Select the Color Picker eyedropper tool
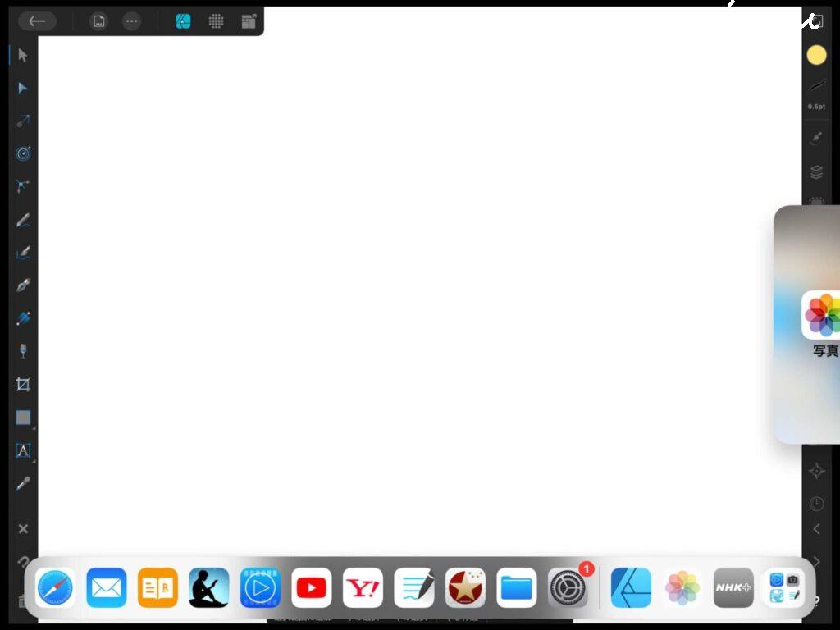 point(23,483)
